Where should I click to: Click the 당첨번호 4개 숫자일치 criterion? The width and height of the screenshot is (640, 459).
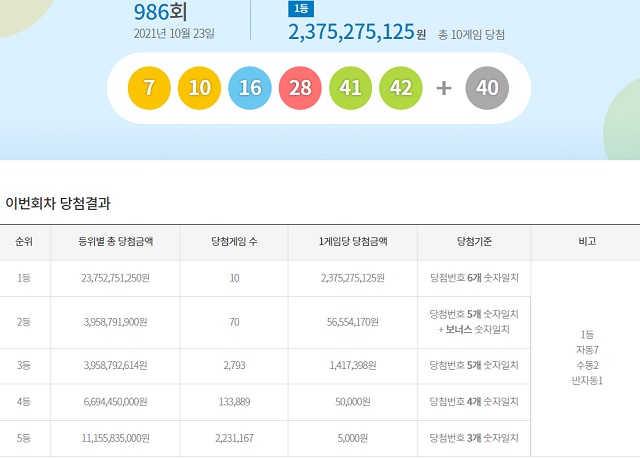tap(474, 402)
